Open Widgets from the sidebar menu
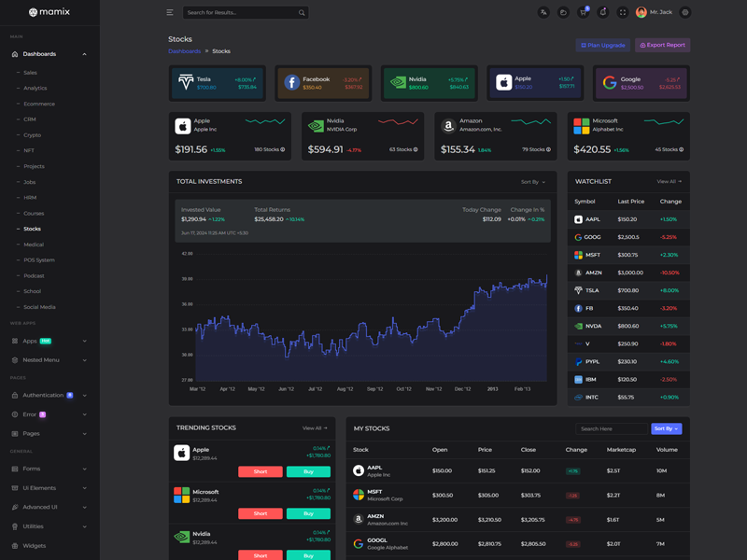This screenshot has width=747, height=560. pyautogui.click(x=34, y=546)
